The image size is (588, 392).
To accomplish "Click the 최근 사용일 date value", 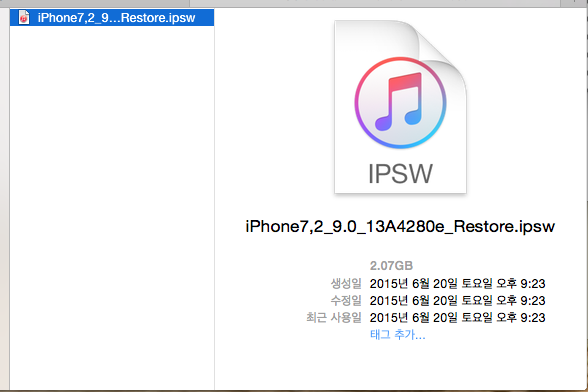I will point(457,318).
